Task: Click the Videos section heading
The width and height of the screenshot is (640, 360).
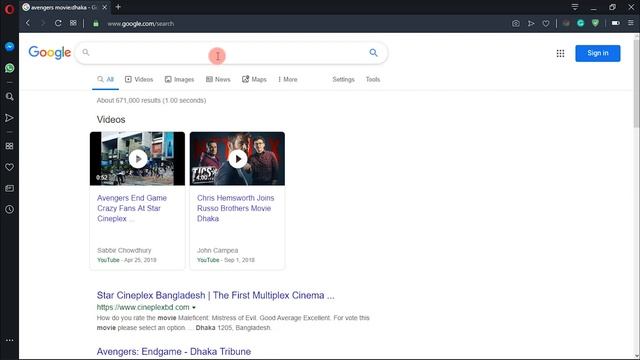Action: (111, 120)
